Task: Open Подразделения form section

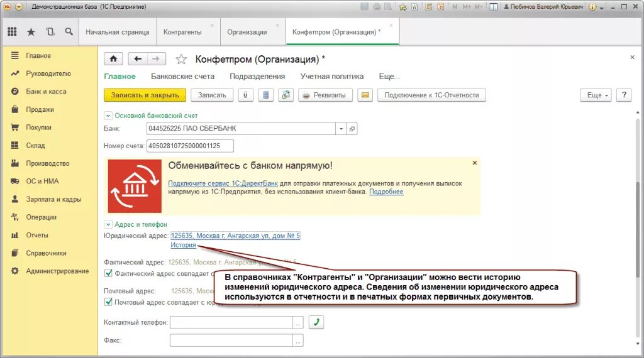Action: coord(257,76)
